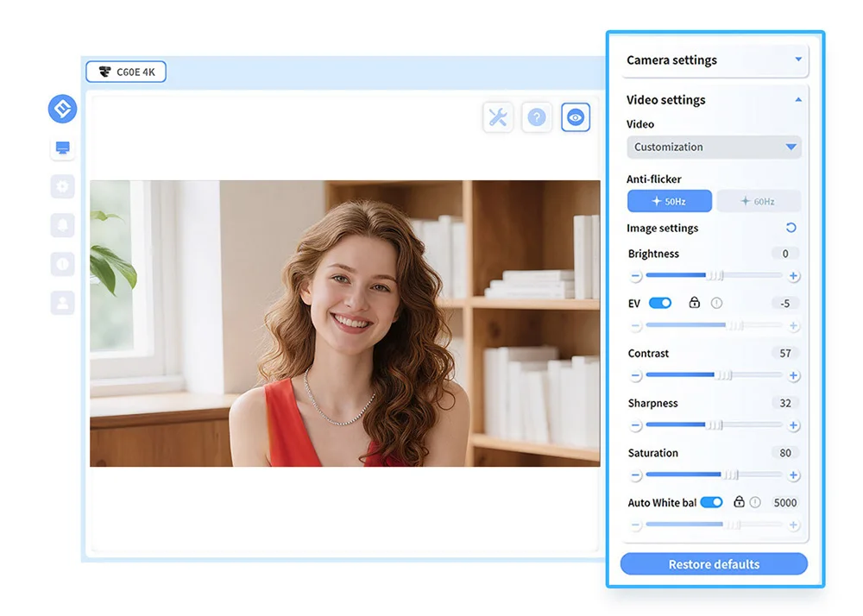Image resolution: width=863 pixels, height=616 pixels.
Task: Decrease Brightness with minus button
Action: click(x=636, y=275)
